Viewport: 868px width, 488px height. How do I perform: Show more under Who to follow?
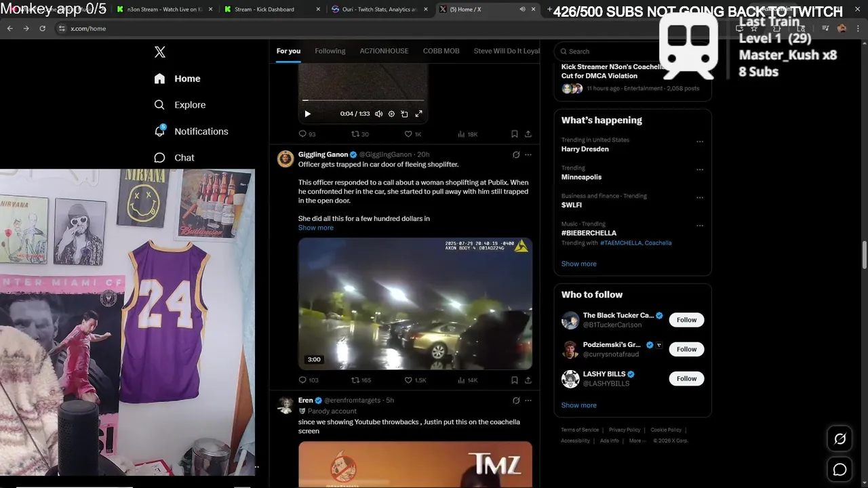pos(578,405)
